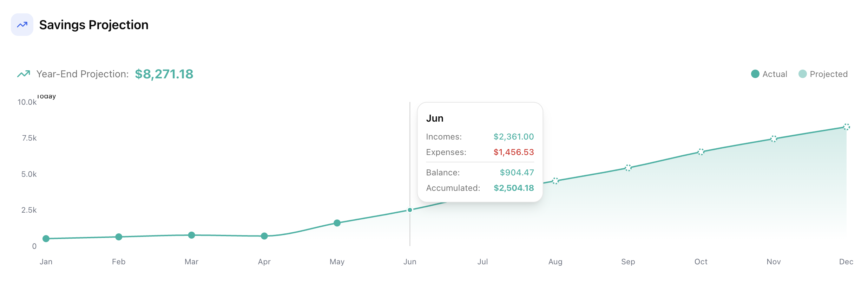The image size is (868, 284).
Task: Select the Dec label on the x-axis
Action: pos(846,262)
